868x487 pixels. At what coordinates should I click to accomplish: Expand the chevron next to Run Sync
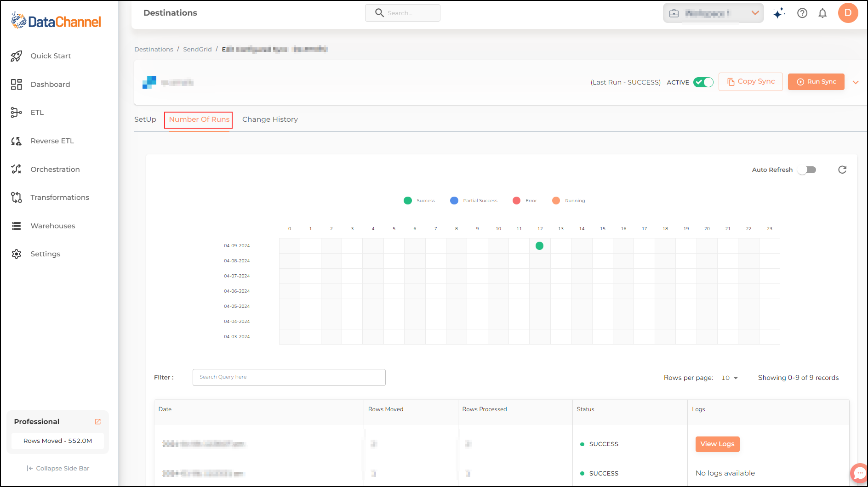[856, 82]
